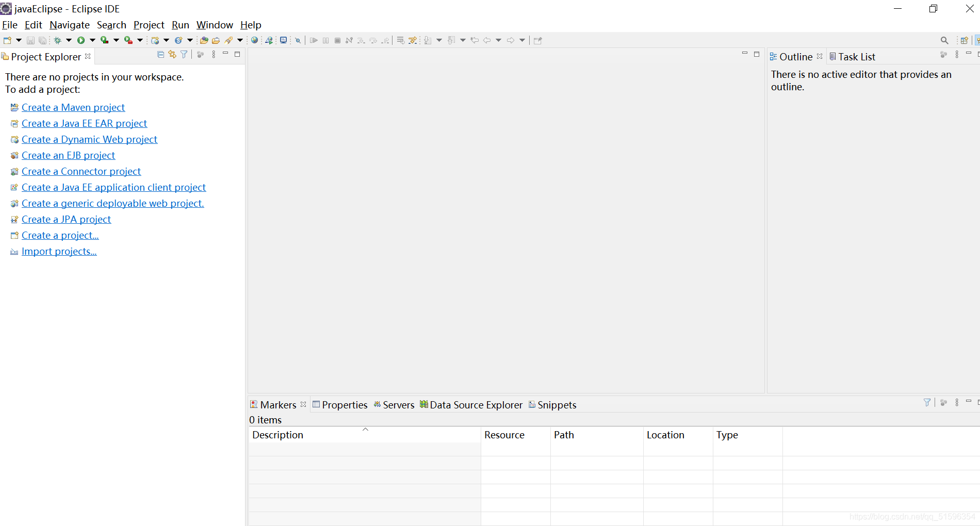Click the New Servlet toolbar icon
Image resolution: width=980 pixels, height=526 pixels.
[x=178, y=40]
